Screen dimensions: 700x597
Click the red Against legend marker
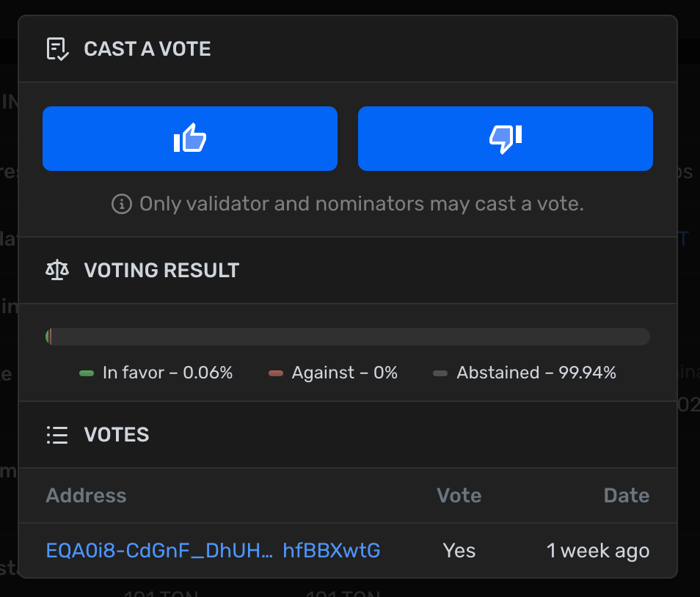(x=276, y=373)
